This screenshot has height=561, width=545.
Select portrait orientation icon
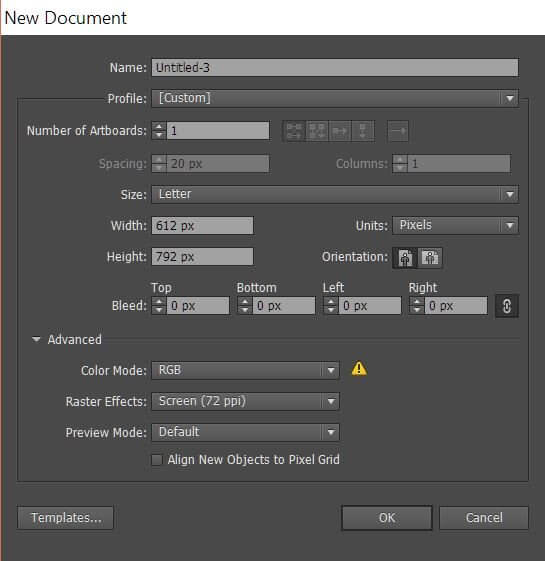[405, 258]
